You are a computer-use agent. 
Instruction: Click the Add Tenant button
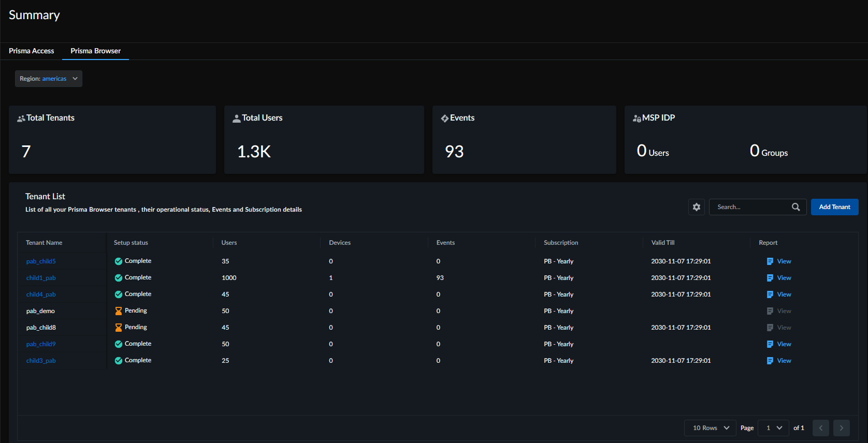pos(834,207)
